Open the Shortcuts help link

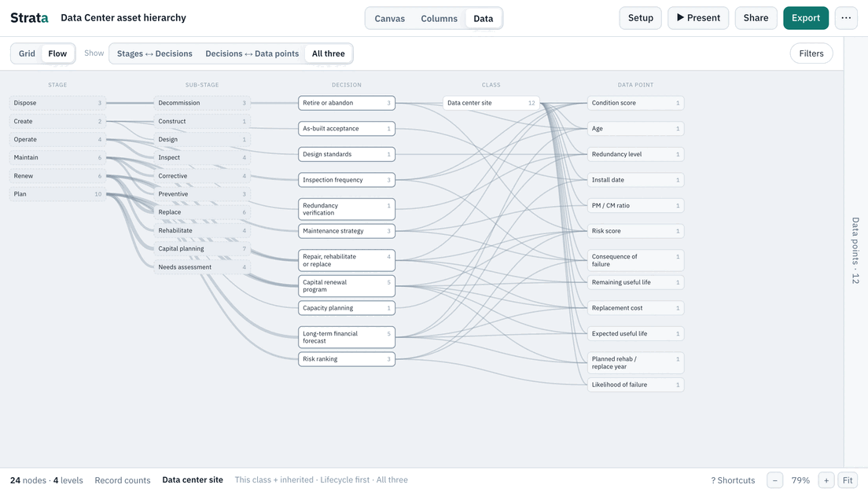pos(733,480)
